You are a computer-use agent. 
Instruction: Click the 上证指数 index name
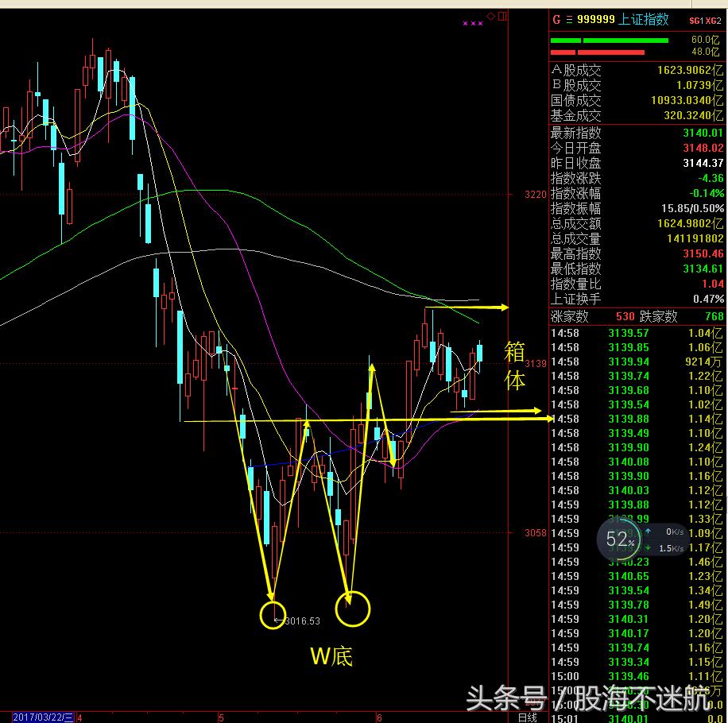tap(644, 20)
